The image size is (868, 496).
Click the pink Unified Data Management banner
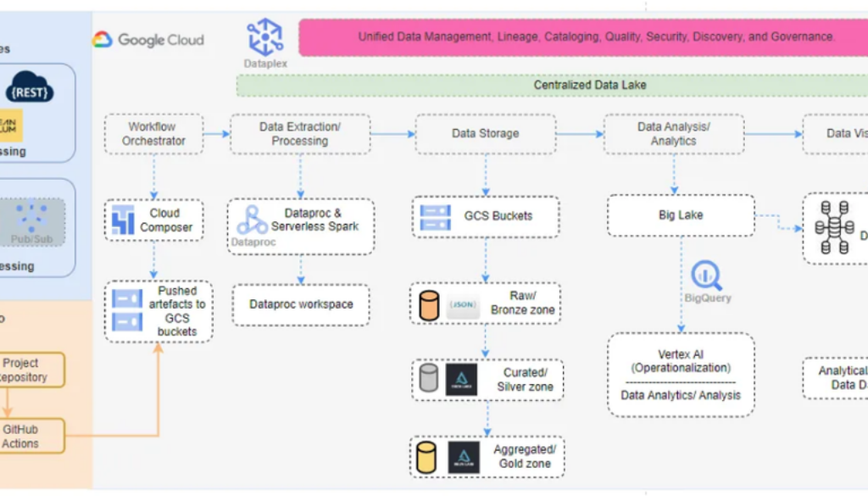583,37
